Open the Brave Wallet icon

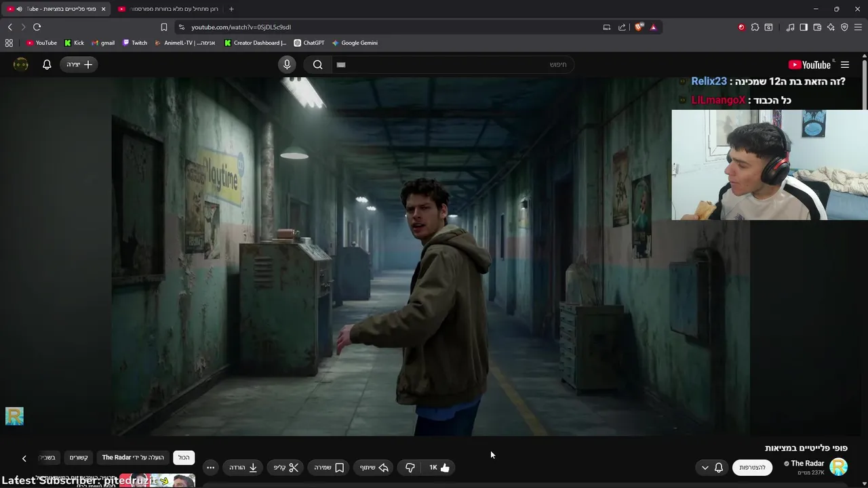click(x=817, y=27)
